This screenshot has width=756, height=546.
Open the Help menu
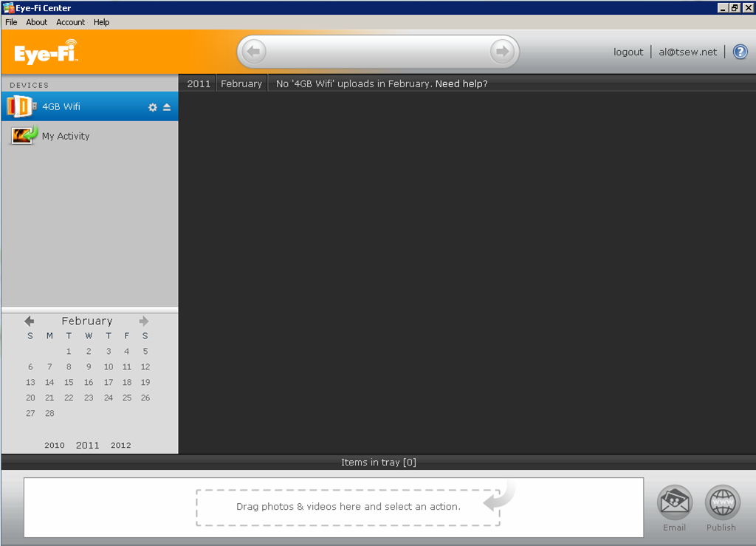click(101, 22)
